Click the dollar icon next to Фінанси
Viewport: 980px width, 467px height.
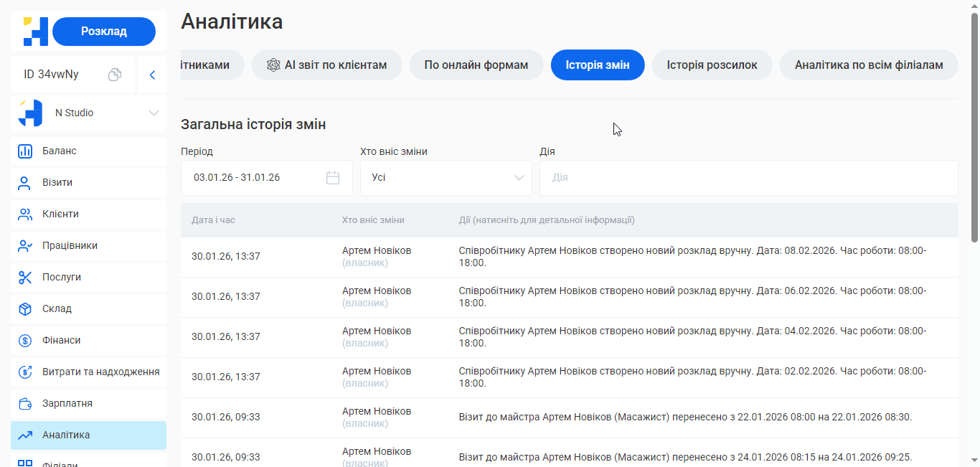(24, 340)
